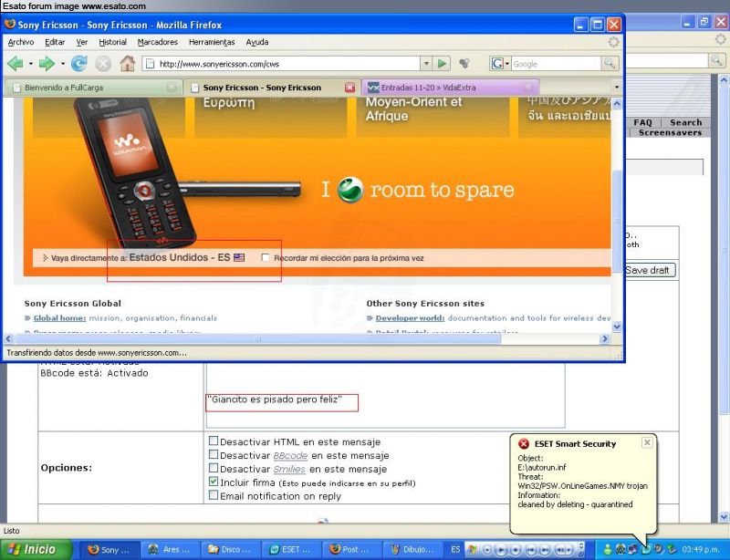Open the Historial menu

(112, 42)
